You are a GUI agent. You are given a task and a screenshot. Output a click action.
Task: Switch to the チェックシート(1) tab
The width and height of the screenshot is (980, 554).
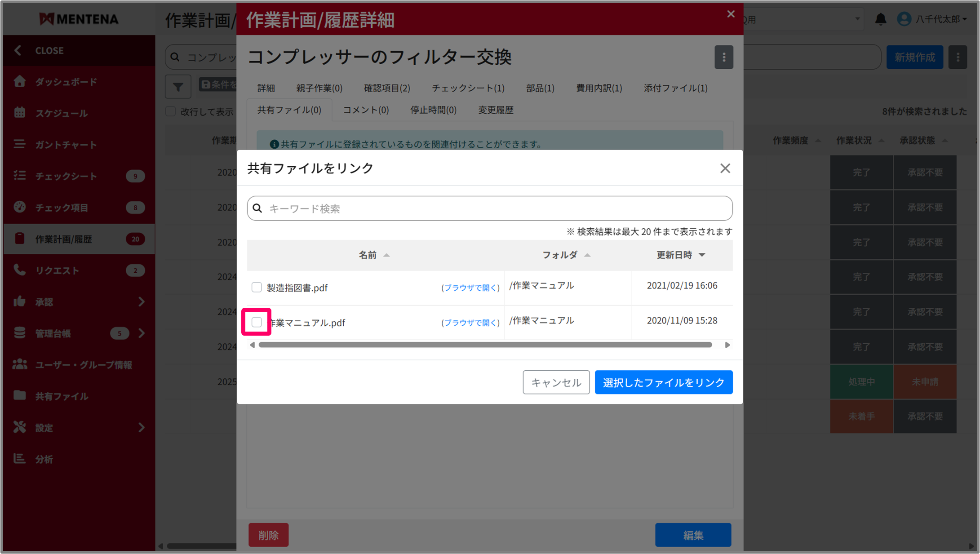tap(468, 88)
